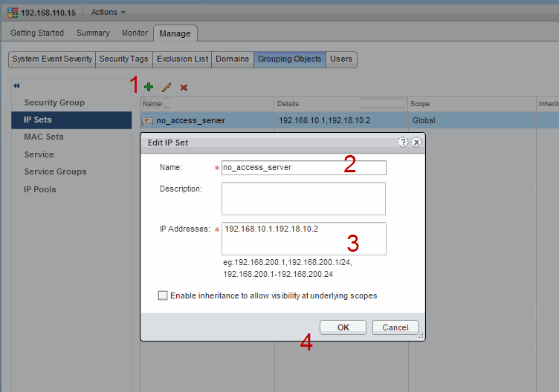Select MAC Sets in sidebar

[x=44, y=137]
